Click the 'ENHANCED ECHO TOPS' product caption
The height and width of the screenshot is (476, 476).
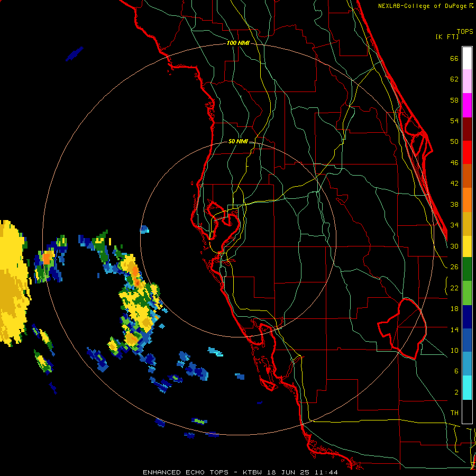tap(186, 472)
